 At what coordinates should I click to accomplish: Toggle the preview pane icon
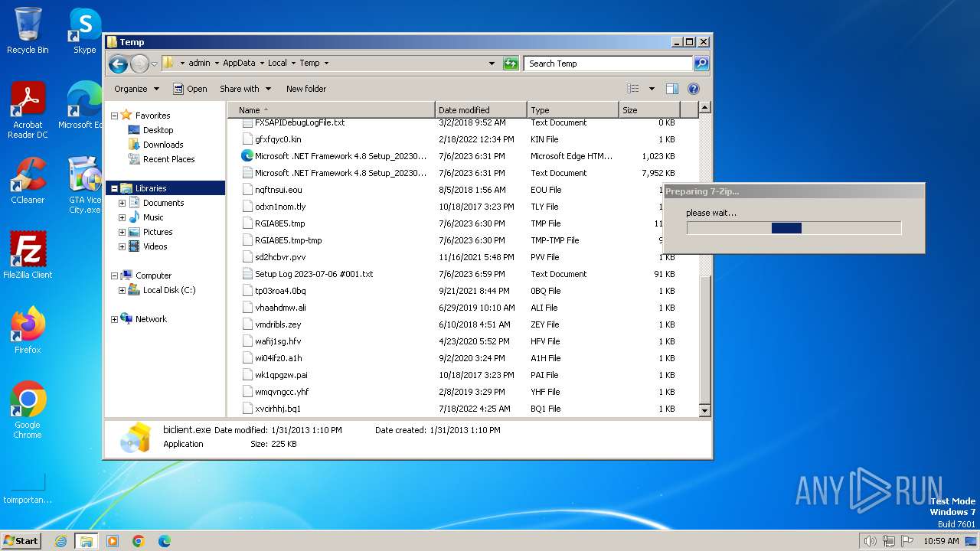click(x=671, y=89)
